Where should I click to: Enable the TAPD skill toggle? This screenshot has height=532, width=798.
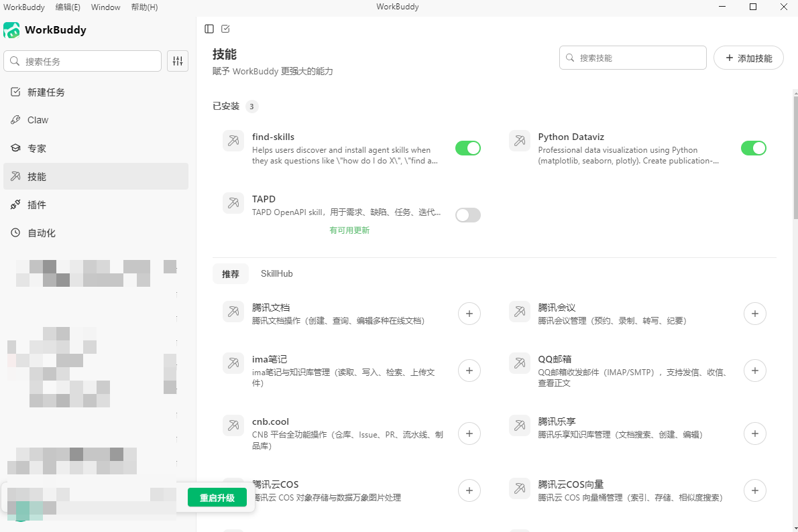[x=467, y=215]
